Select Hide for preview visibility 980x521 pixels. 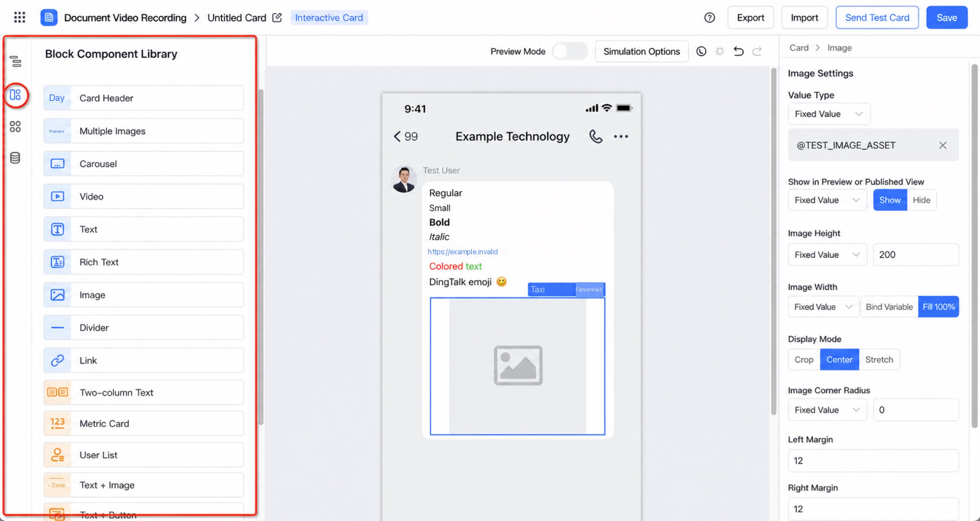[x=921, y=200]
